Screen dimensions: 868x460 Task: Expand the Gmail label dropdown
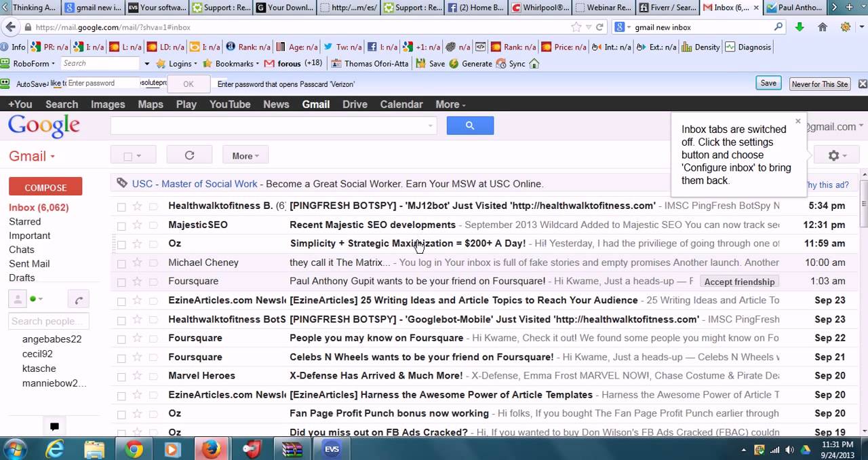pyautogui.click(x=32, y=156)
